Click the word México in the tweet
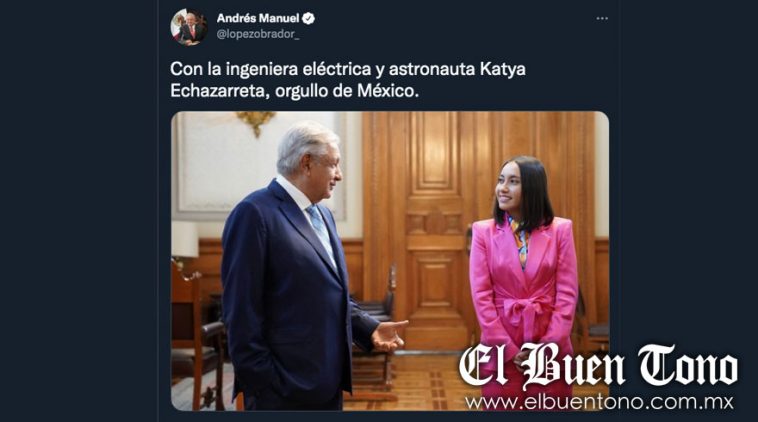The image size is (758, 422). click(388, 91)
